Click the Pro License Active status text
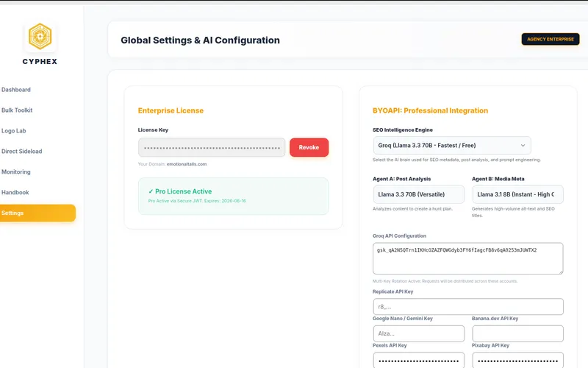 (x=183, y=191)
